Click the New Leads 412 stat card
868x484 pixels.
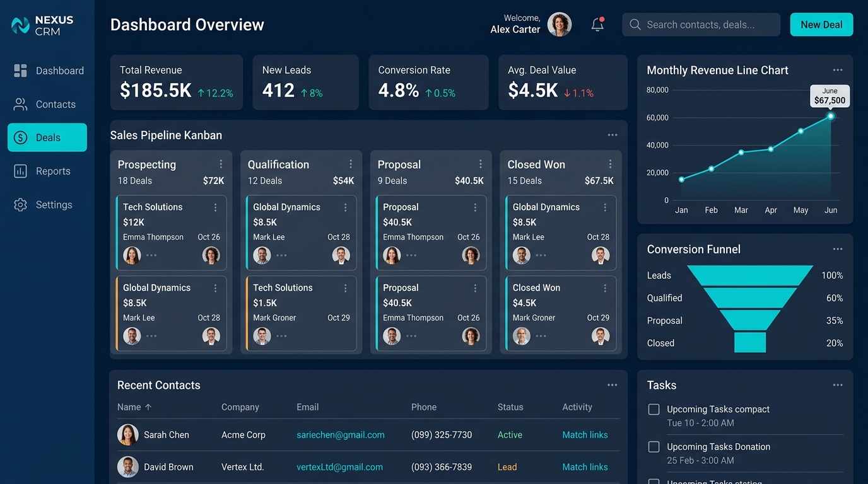[306, 83]
